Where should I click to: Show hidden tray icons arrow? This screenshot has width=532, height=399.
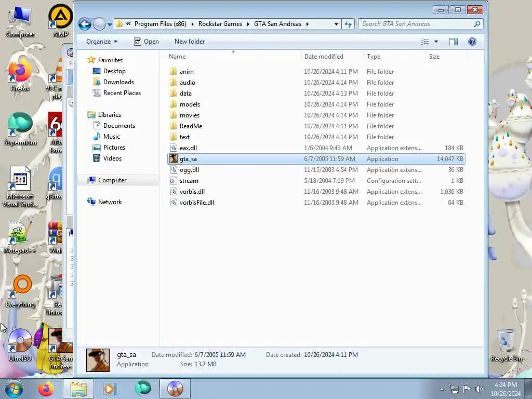(442, 389)
